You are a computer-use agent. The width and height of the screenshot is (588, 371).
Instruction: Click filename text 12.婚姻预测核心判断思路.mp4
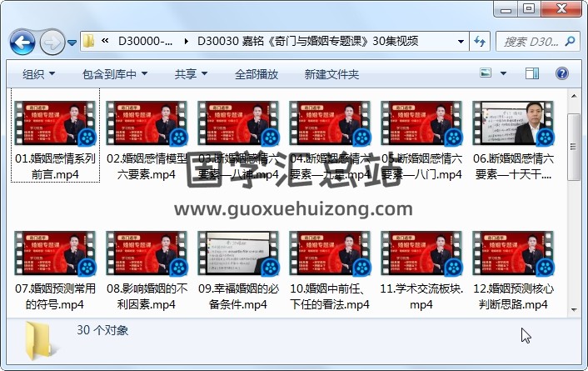tap(513, 296)
